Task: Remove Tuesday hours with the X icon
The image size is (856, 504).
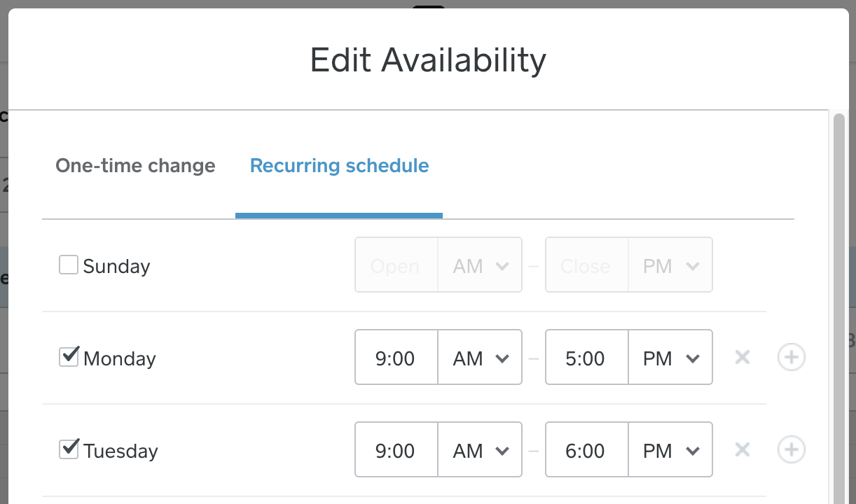Action: point(743,450)
